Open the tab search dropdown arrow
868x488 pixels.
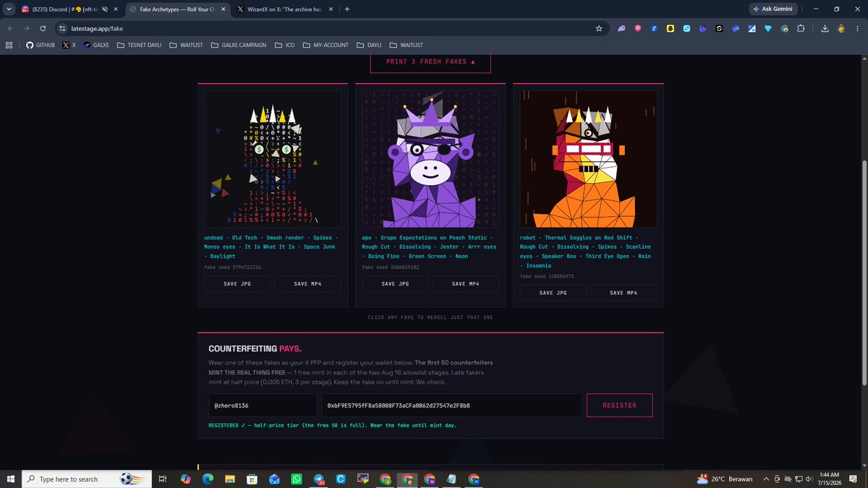tap(9, 9)
